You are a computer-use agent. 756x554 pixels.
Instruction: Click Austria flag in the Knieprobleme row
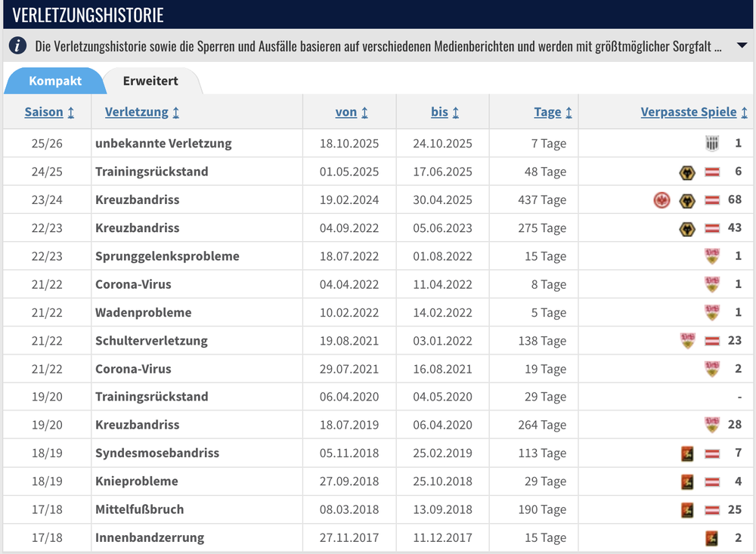tap(712, 481)
